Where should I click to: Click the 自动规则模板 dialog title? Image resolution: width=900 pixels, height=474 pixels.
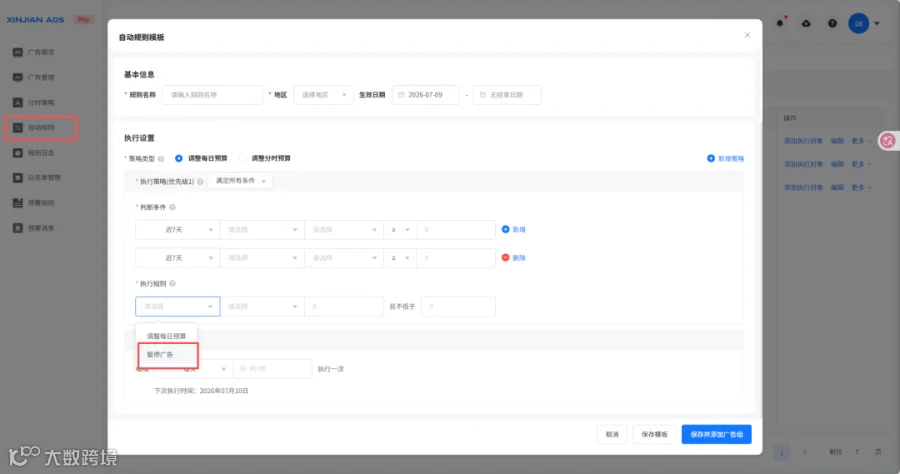141,37
